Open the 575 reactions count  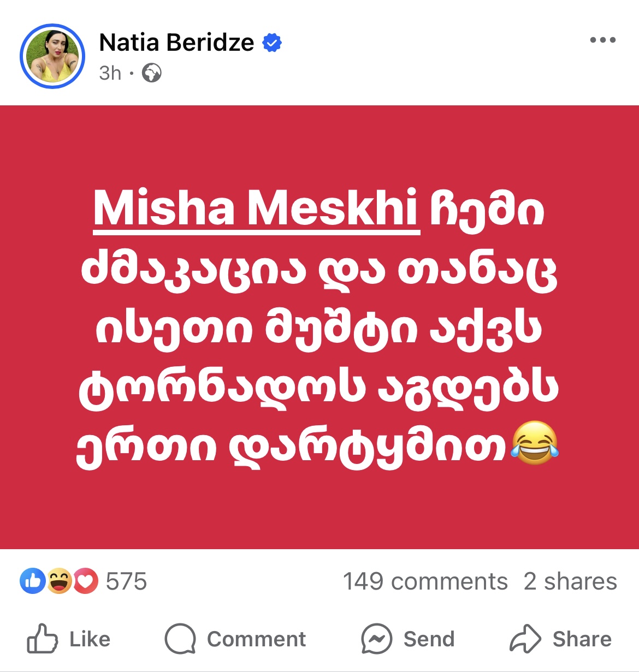click(126, 582)
